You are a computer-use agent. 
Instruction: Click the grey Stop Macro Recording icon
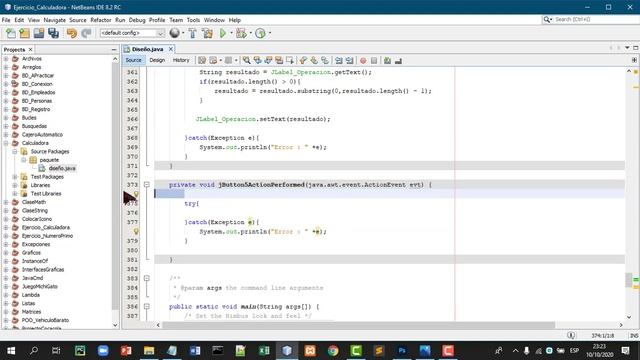click(x=374, y=60)
